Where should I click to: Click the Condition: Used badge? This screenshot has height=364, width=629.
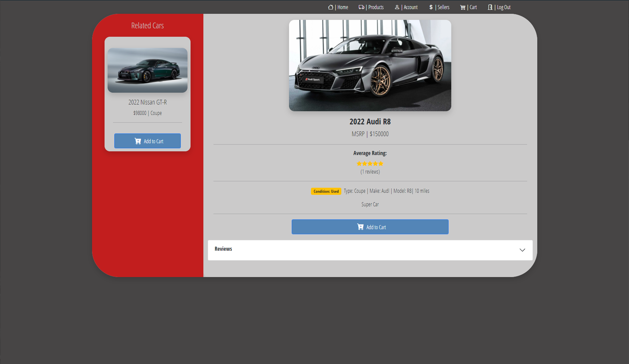pos(325,191)
